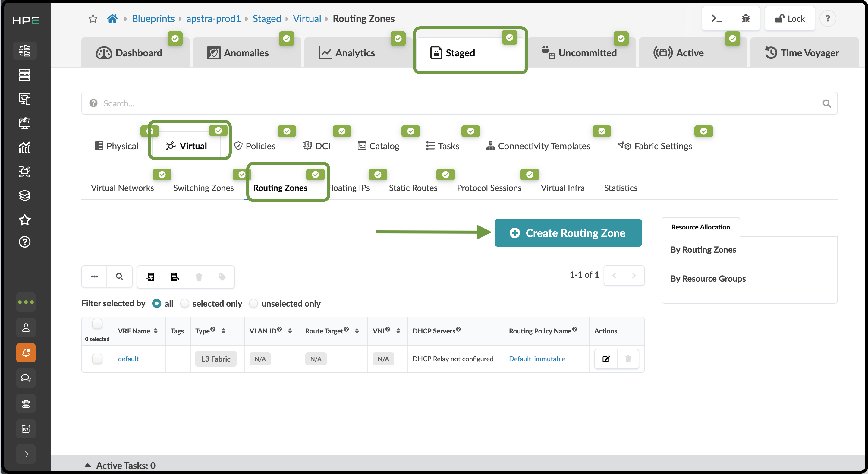The image size is (868, 474).
Task: Open the user profile sidebar icon
Action: pos(26,327)
